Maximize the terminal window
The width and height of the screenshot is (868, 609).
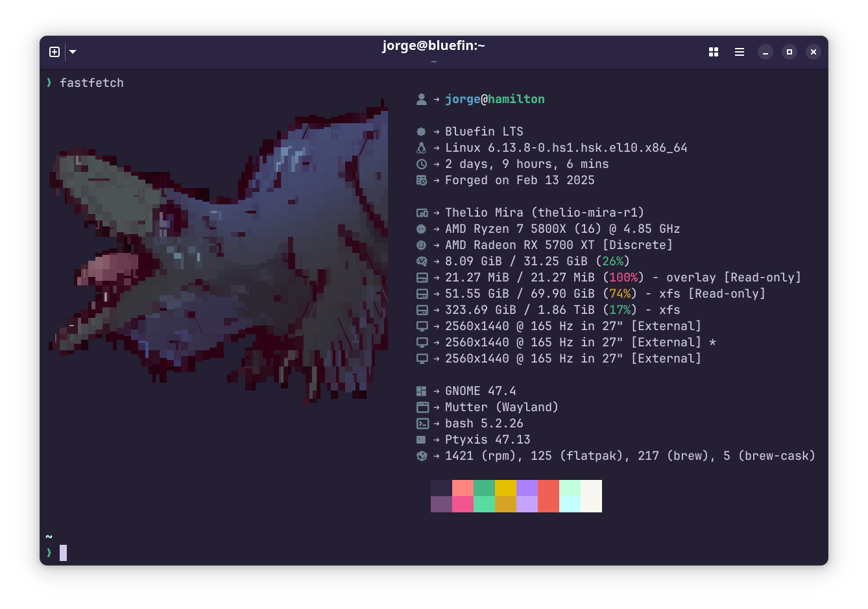pyautogui.click(x=790, y=52)
